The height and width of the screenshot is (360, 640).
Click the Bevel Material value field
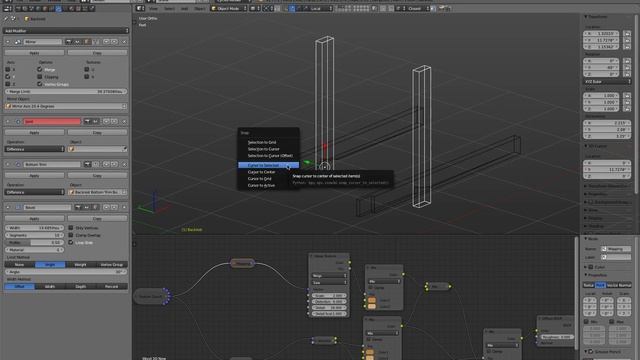(x=34, y=250)
